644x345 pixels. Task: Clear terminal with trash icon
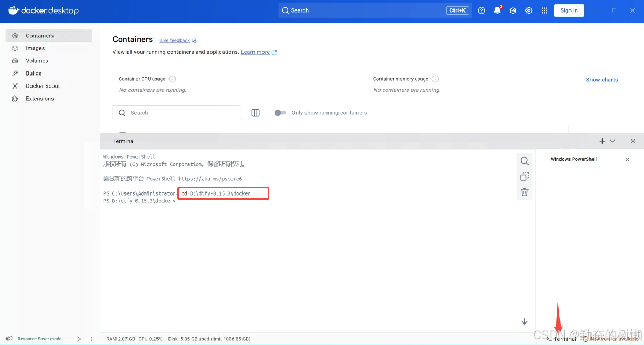click(524, 192)
